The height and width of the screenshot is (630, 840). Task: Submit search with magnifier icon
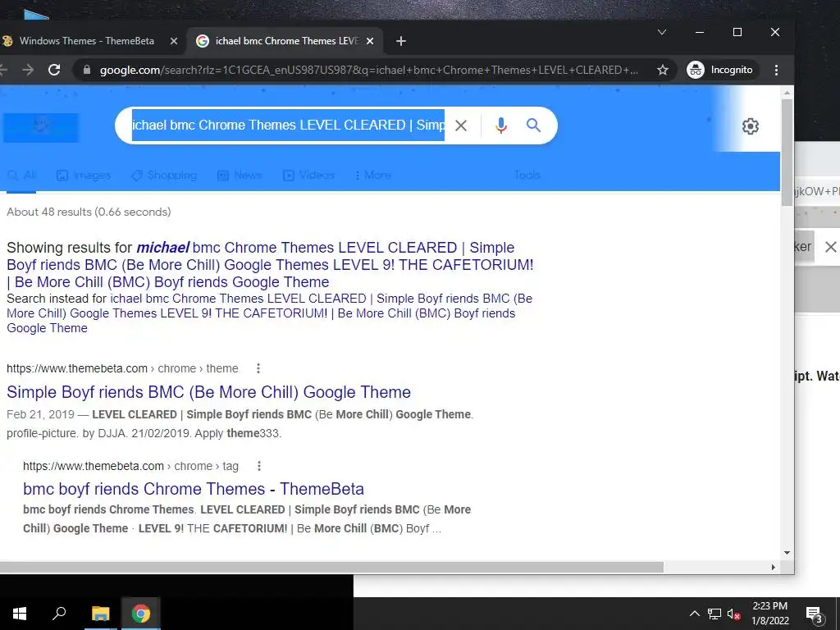pos(533,126)
